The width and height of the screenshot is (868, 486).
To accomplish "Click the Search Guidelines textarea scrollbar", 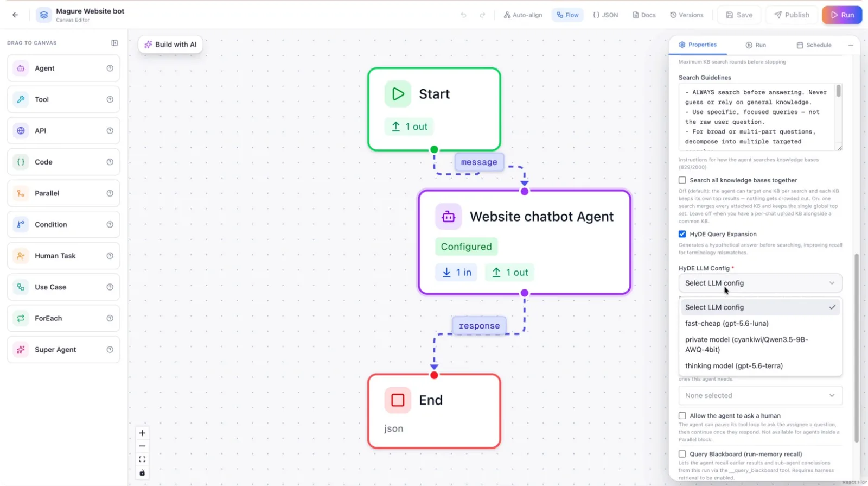I will click(x=838, y=91).
